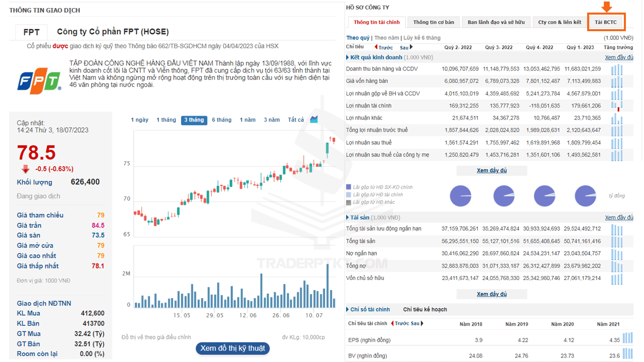644x362 pixels.
Task: Select the 6 tháng chart range
Action: (x=221, y=120)
